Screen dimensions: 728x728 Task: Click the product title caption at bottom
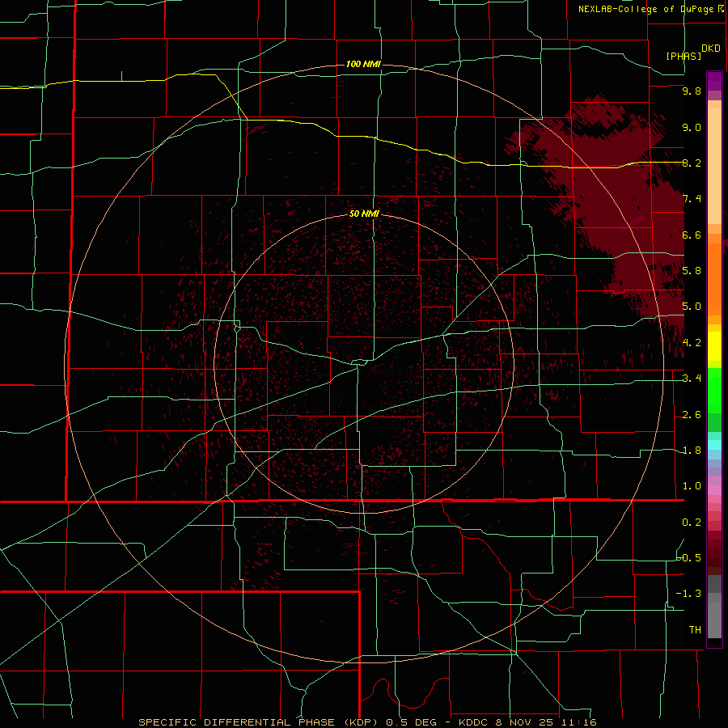(367, 722)
